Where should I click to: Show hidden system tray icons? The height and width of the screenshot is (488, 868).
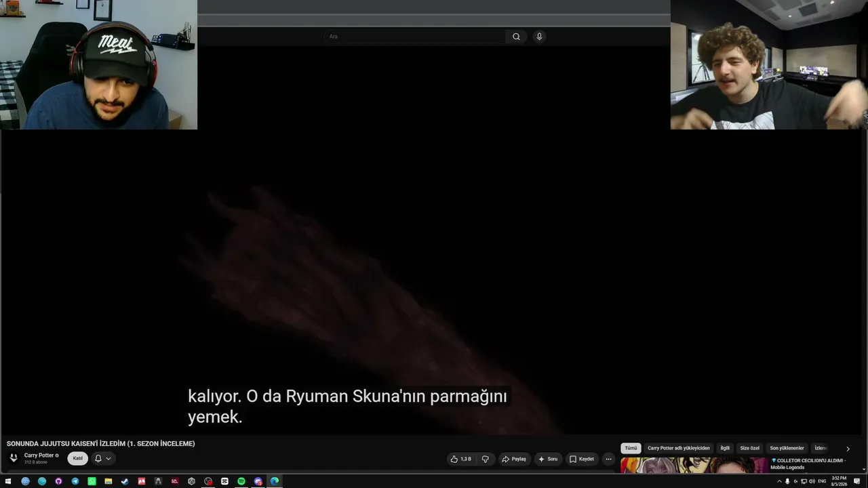click(x=779, y=481)
